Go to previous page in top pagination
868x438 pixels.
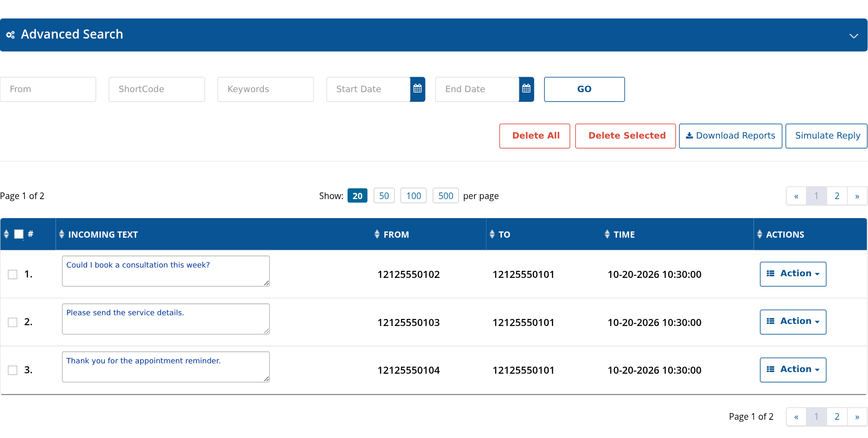pyautogui.click(x=796, y=196)
